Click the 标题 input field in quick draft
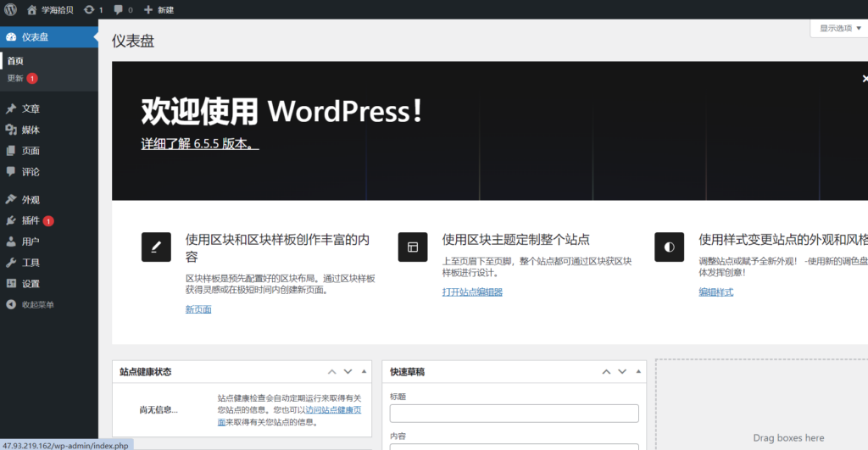 (514, 414)
